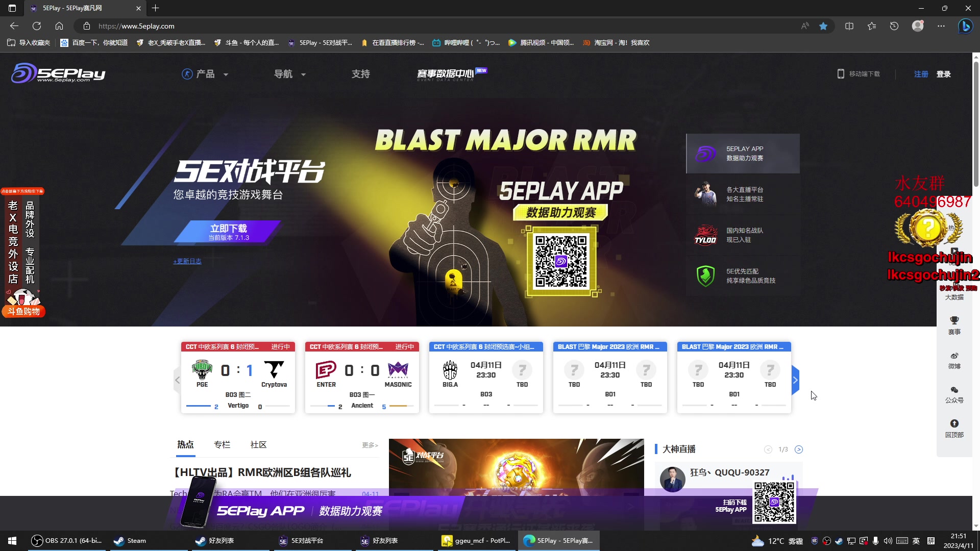980x551 pixels.
Task: Click the 5EPlay logo
Action: 58,73
